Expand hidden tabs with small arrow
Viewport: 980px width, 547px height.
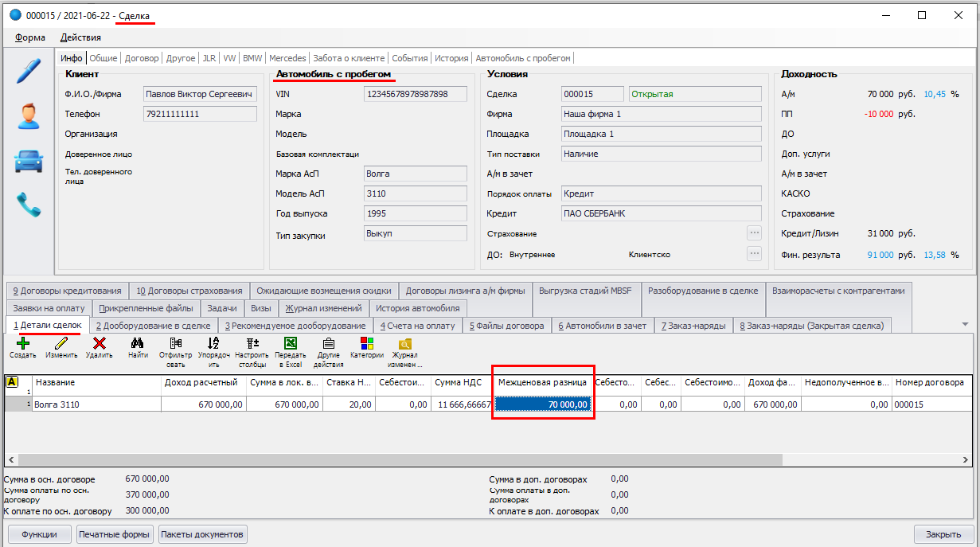click(965, 325)
